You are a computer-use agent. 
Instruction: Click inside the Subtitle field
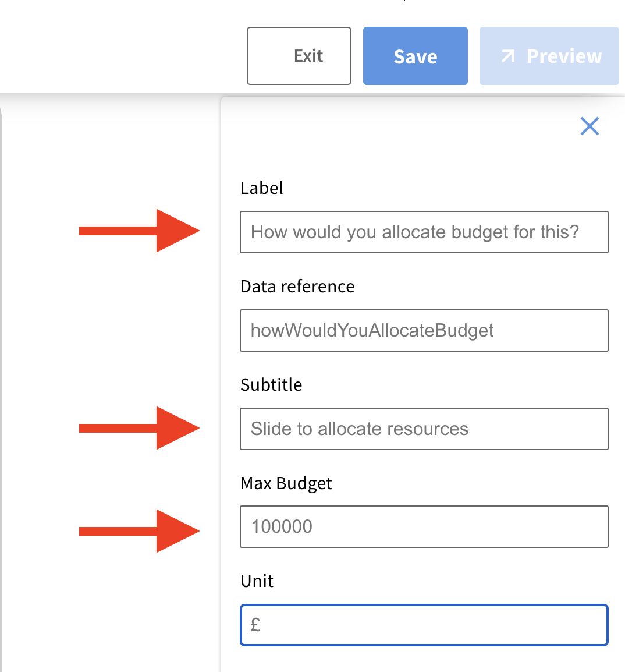(x=424, y=429)
